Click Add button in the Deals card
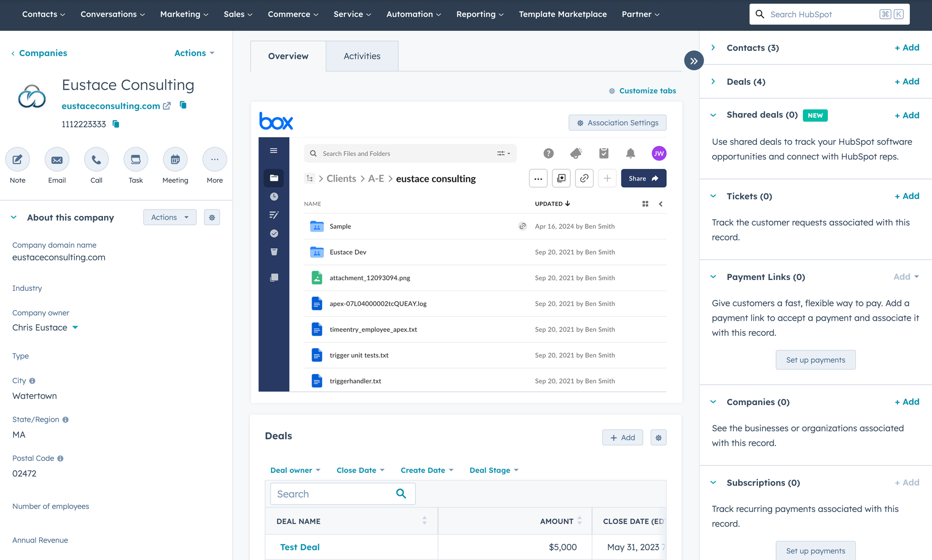Viewport: 932px width, 560px height. (x=623, y=438)
